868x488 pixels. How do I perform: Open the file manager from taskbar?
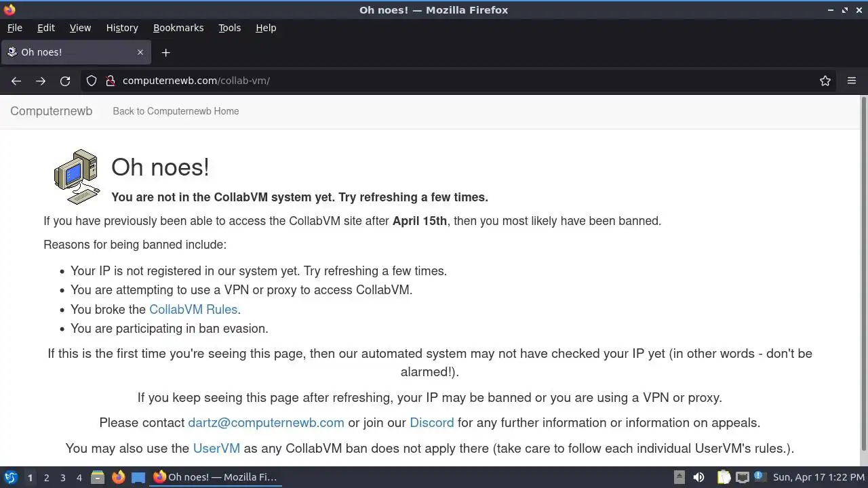point(98,477)
